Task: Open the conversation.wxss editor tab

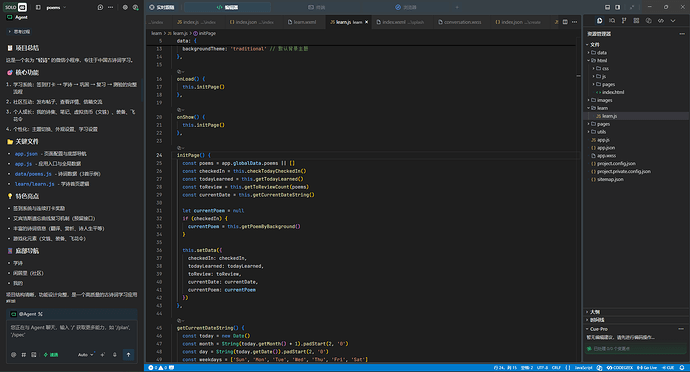Action: click(x=460, y=22)
